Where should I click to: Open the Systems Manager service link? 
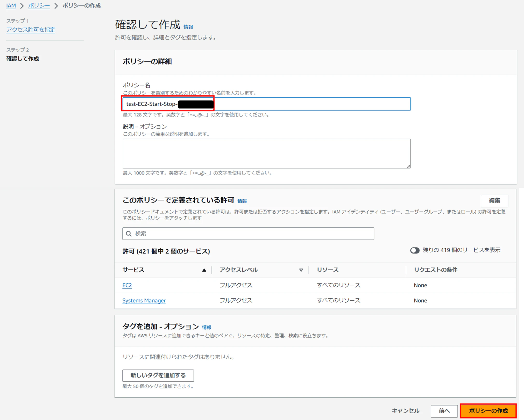[x=144, y=301]
